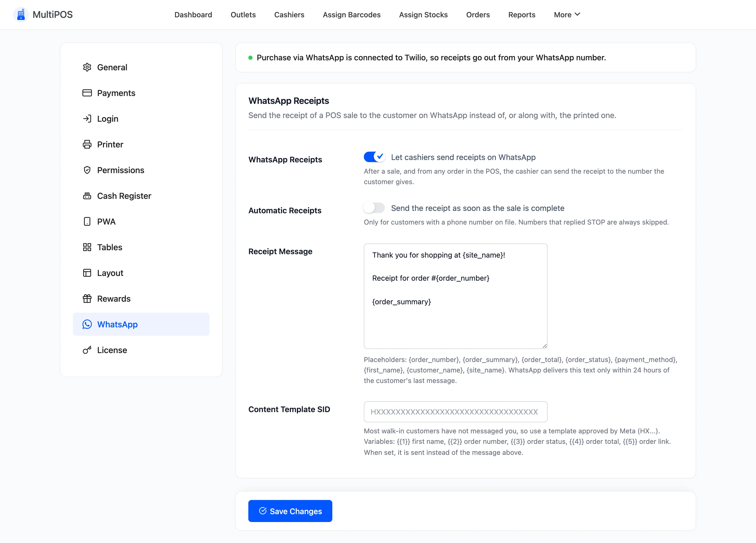Open the License key icon
Viewport: 756px width, 543px height.
tap(87, 350)
